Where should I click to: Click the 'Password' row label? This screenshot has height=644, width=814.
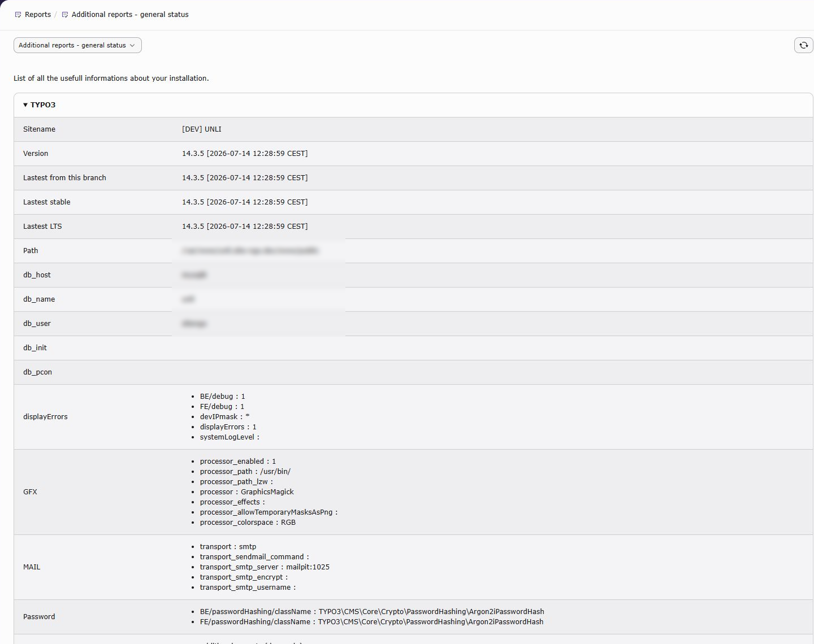pos(39,617)
